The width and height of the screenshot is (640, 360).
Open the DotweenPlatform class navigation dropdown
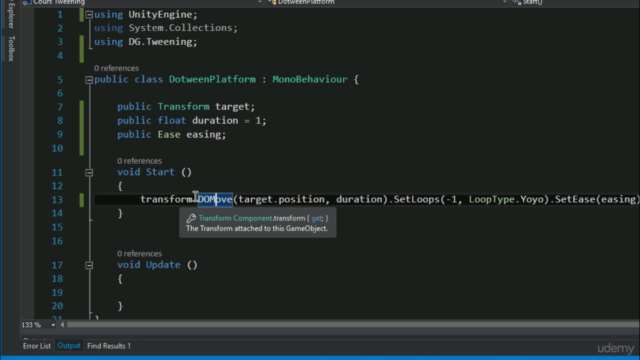[x=504, y=2]
